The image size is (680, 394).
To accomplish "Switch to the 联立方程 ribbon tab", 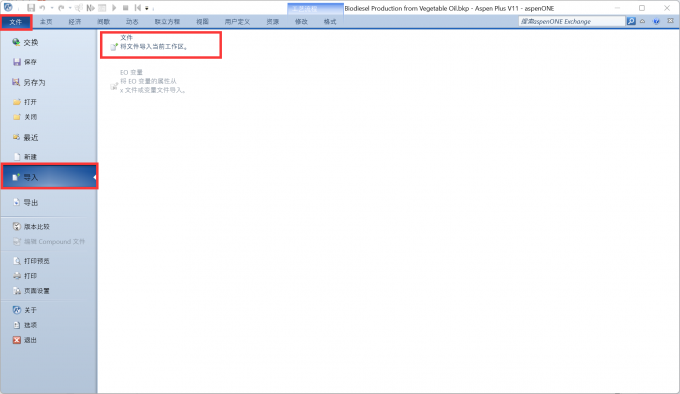I will tap(167, 22).
